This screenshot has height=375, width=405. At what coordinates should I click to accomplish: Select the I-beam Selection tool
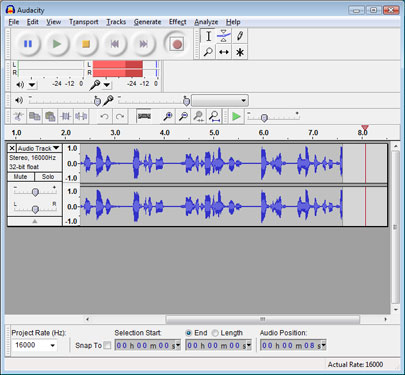click(208, 36)
